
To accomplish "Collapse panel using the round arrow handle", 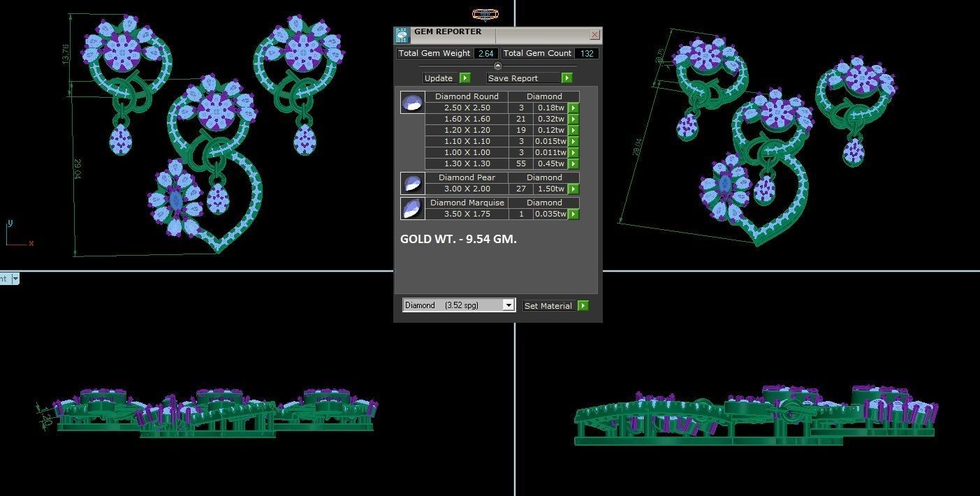I will (x=498, y=66).
